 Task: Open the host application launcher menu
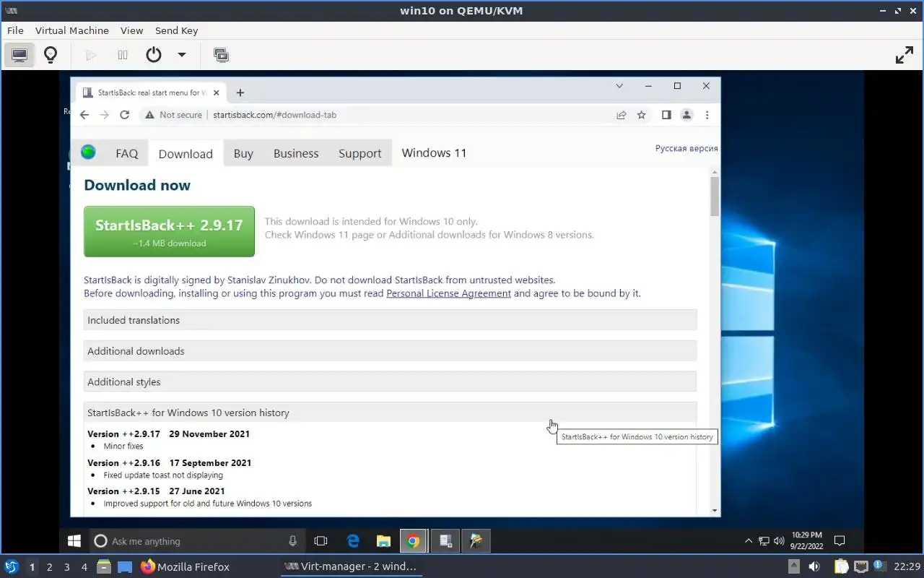pos(11,566)
